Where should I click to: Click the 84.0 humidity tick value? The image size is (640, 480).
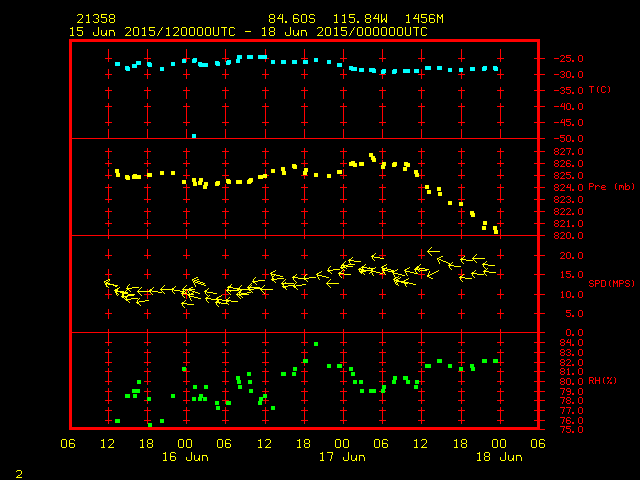coord(571,343)
